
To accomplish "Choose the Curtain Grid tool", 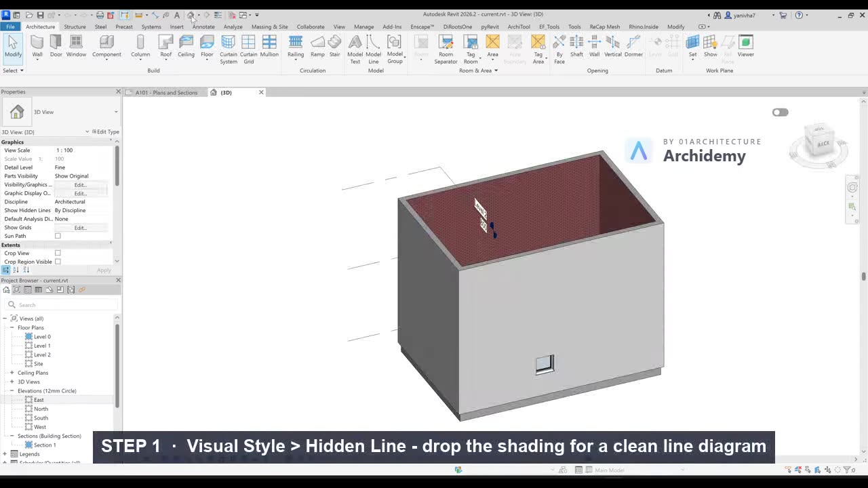I will click(249, 49).
